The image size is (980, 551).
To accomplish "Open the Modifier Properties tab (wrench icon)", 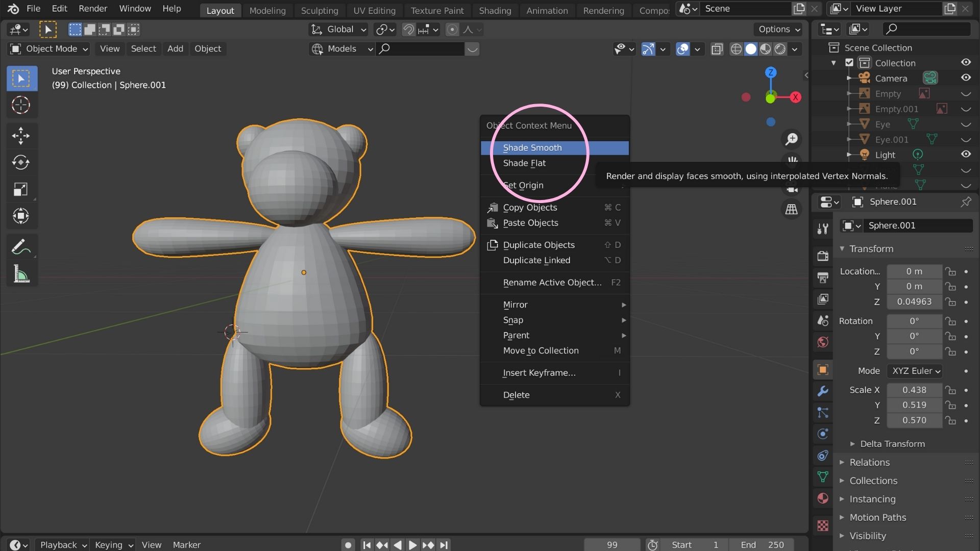I will pyautogui.click(x=823, y=391).
